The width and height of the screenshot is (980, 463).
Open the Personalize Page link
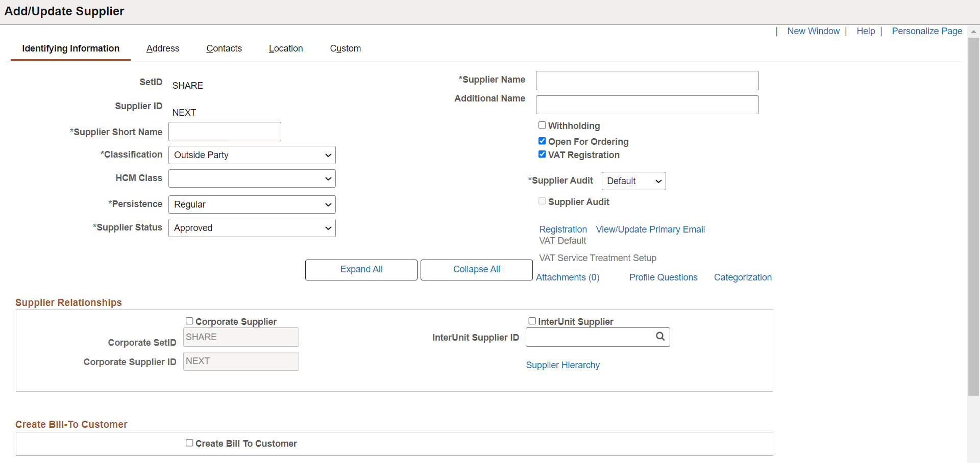[x=927, y=31]
